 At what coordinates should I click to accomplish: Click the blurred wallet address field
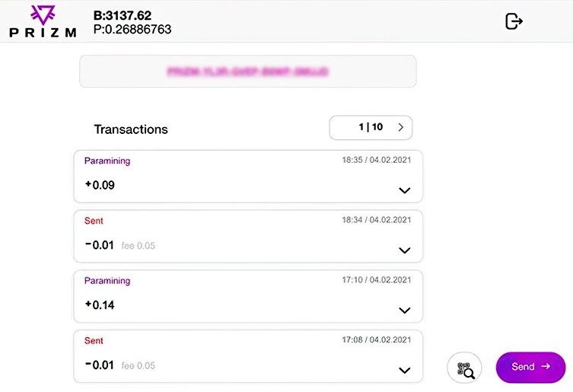tap(248, 72)
